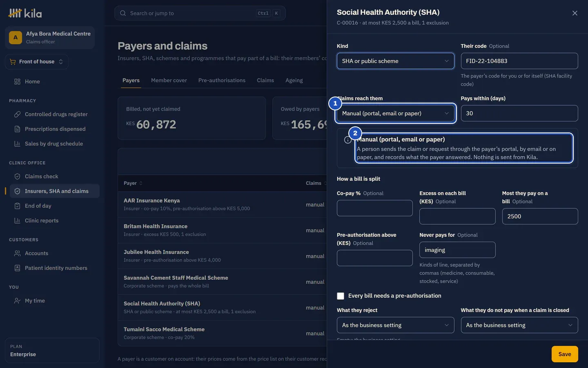Open the Controlled drugs register icon
Screen dimensions: 588x368
(17, 114)
